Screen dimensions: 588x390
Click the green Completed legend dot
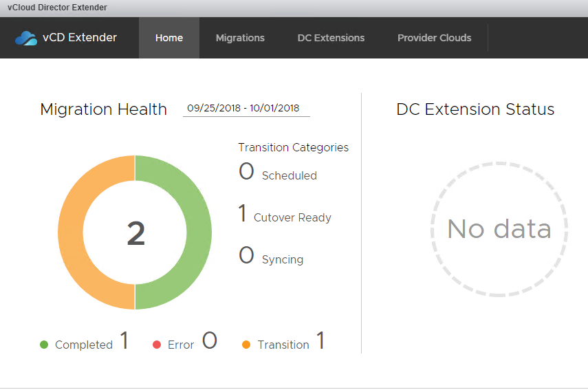[x=44, y=345]
